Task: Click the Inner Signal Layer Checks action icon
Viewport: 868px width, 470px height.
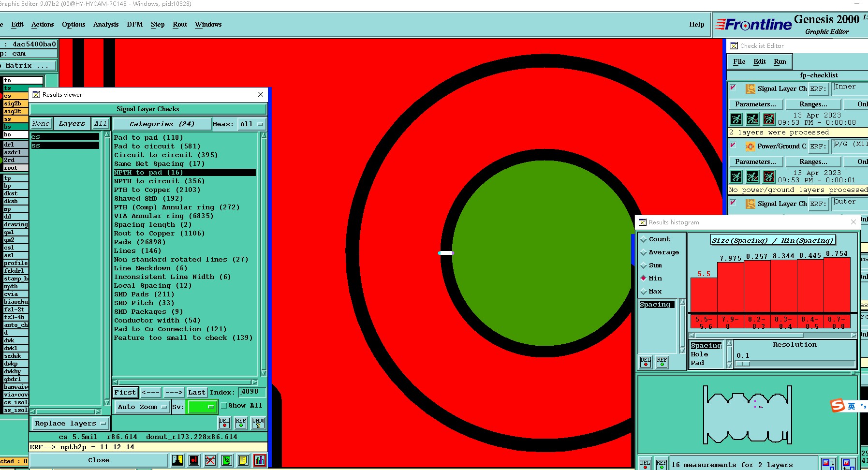Action: (x=750, y=89)
